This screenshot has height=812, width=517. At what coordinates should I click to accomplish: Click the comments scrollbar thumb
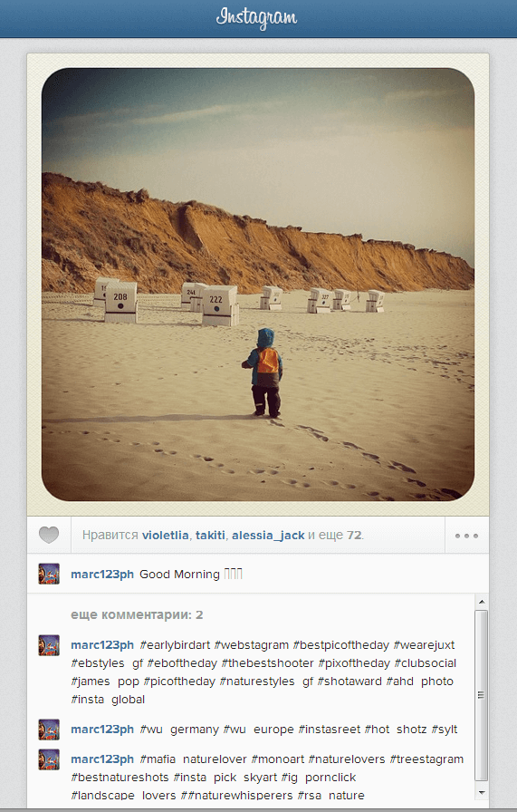pos(482,695)
